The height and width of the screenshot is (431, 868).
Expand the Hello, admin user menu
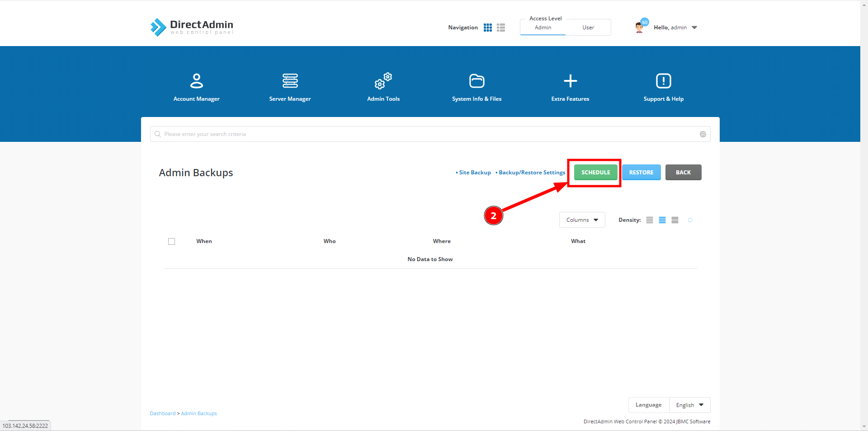click(675, 28)
